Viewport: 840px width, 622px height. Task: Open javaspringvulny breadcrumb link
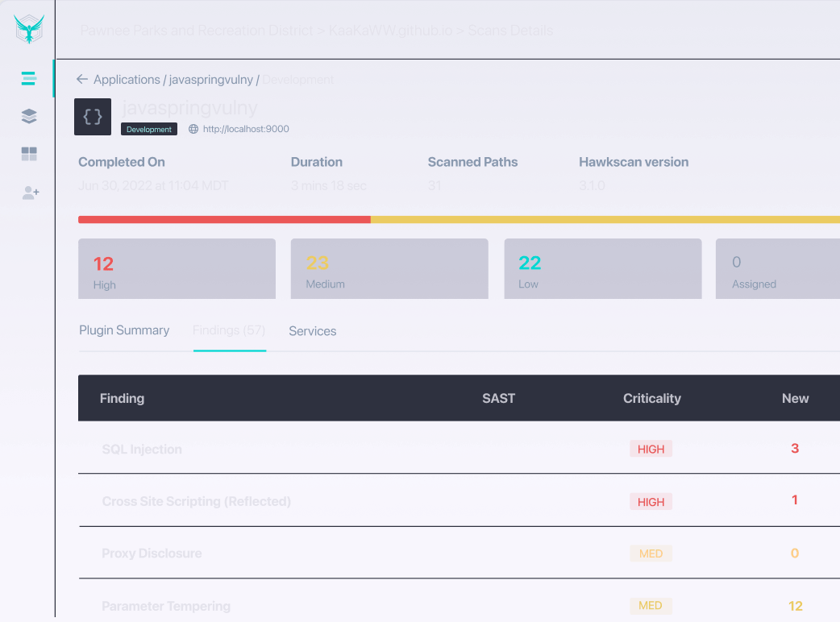click(x=211, y=80)
